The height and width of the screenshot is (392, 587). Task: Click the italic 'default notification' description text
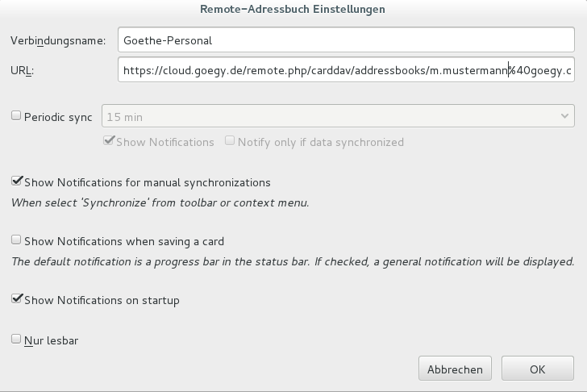point(292,261)
